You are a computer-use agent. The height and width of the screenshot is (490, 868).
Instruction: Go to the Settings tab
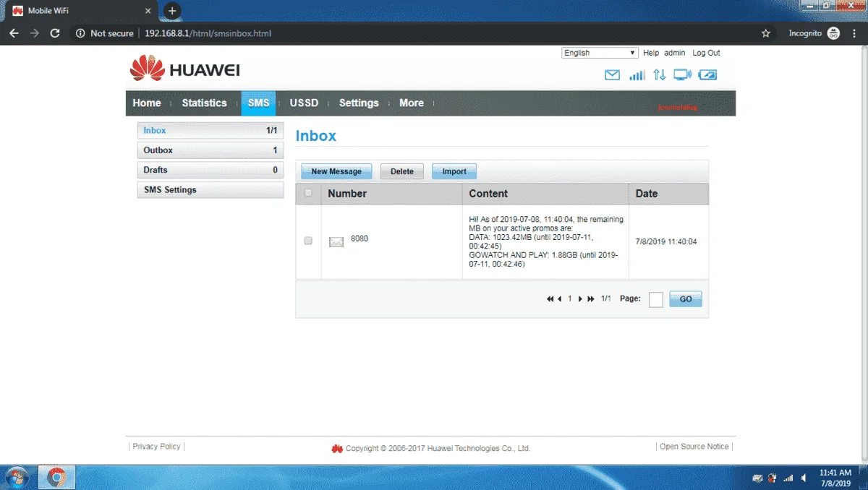coord(359,103)
